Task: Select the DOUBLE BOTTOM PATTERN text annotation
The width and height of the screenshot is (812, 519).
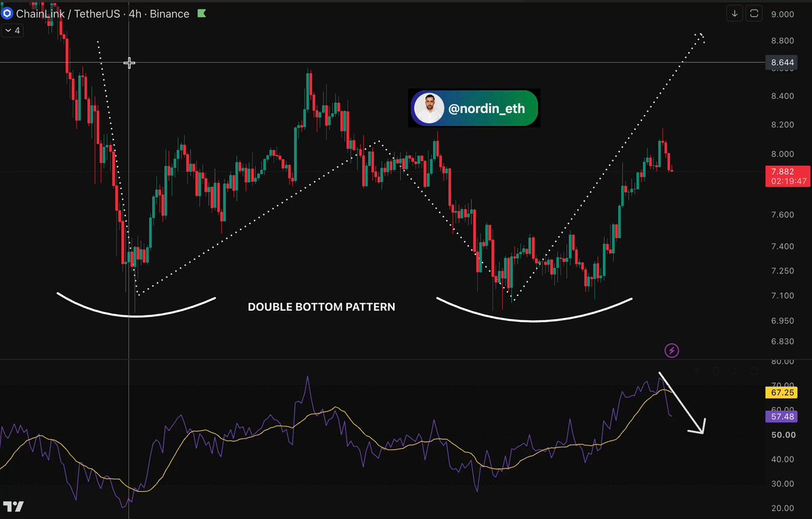Action: [x=321, y=307]
